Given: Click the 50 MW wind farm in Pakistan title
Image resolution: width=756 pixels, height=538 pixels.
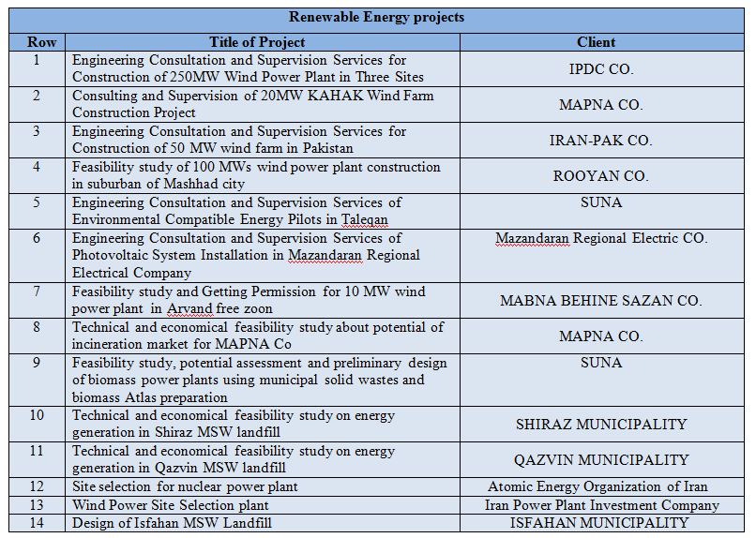Looking at the screenshot, I should click(x=239, y=140).
